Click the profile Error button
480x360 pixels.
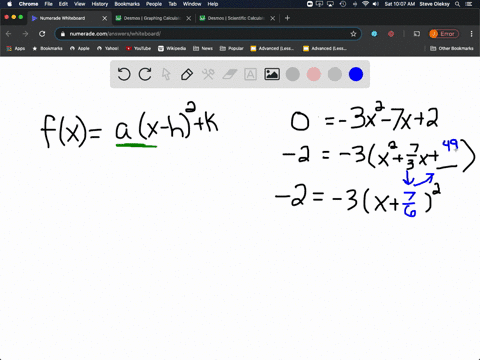point(444,34)
